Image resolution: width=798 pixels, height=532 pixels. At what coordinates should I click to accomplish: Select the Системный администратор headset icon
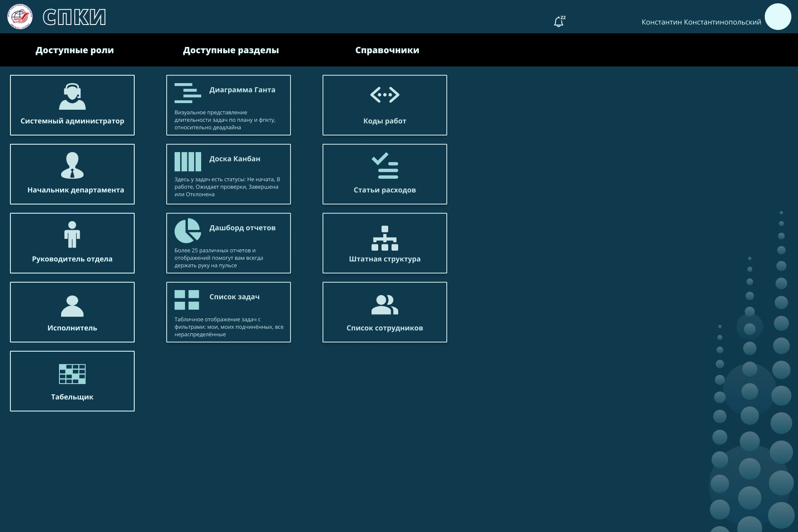[72, 96]
